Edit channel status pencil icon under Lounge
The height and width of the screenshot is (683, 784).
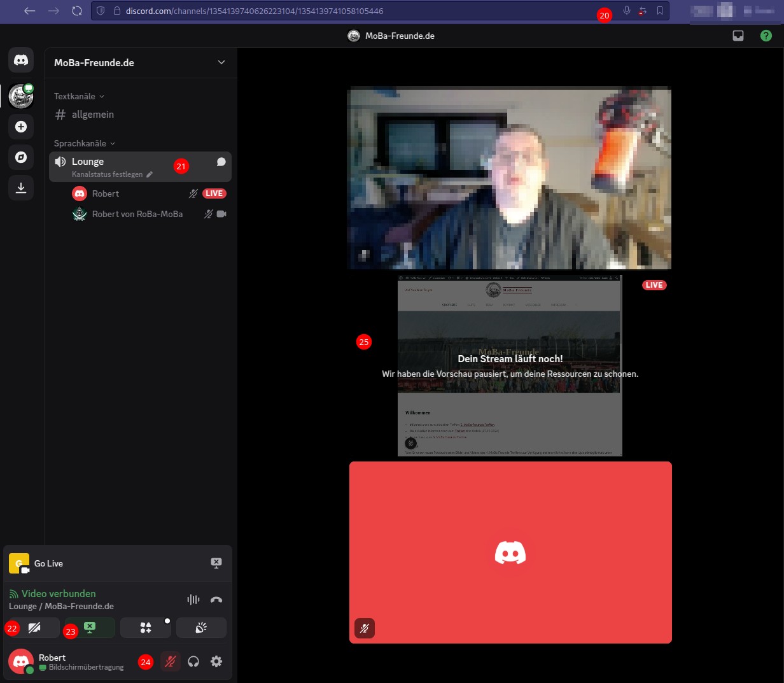(x=150, y=174)
